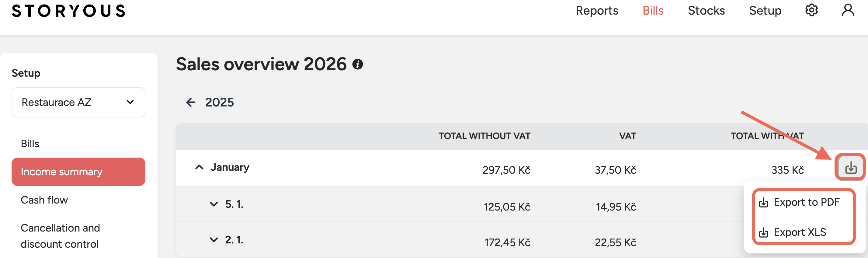Open Bills from the sidebar
The height and width of the screenshot is (258, 868).
(x=30, y=143)
